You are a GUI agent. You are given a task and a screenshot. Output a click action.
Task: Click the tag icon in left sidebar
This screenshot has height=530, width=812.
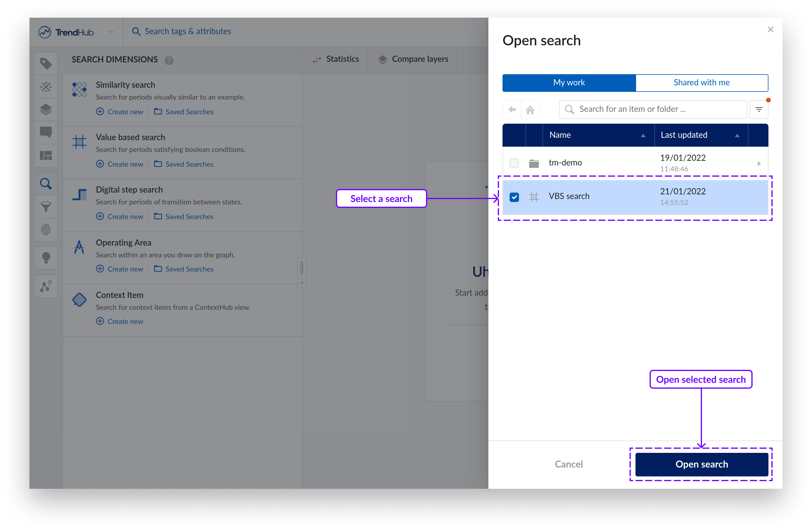click(x=46, y=64)
